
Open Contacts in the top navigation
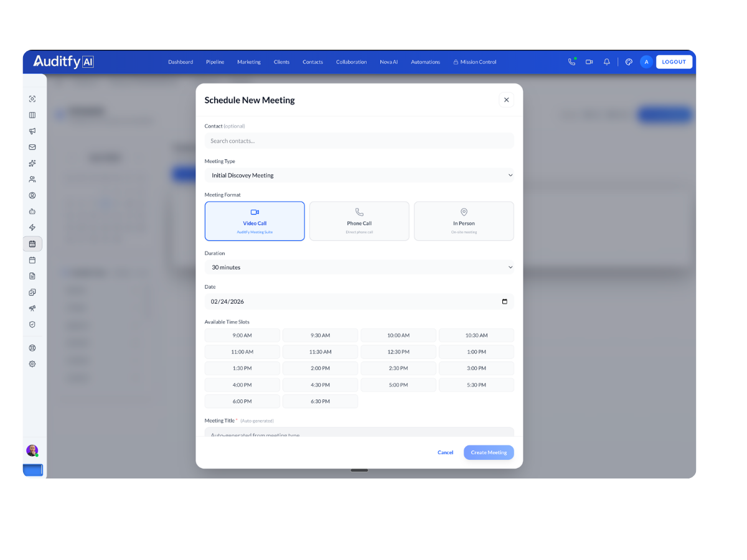312,62
